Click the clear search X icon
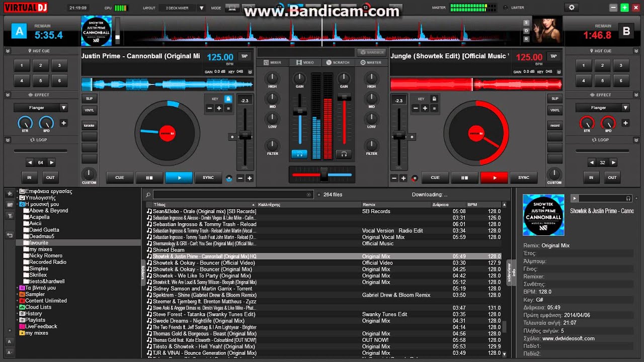This screenshot has width=644, height=362. (309, 195)
